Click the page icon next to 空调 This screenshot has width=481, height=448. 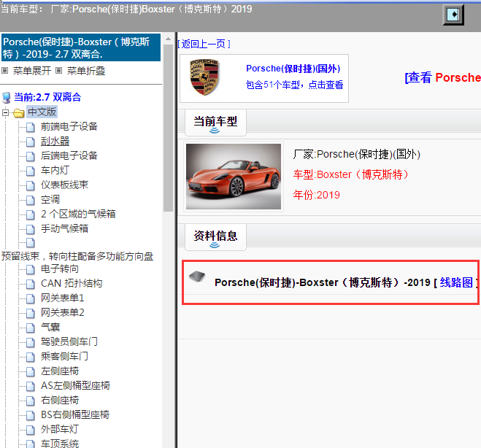[x=31, y=200]
